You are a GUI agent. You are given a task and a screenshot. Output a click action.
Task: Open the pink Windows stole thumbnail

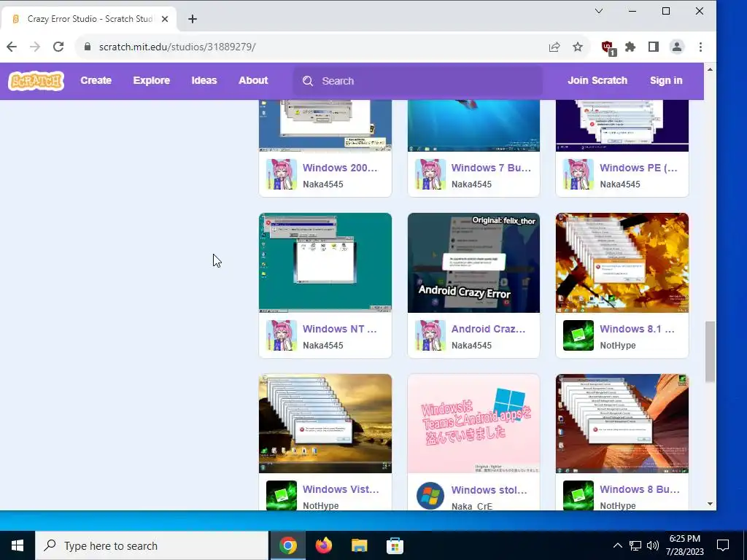point(474,424)
